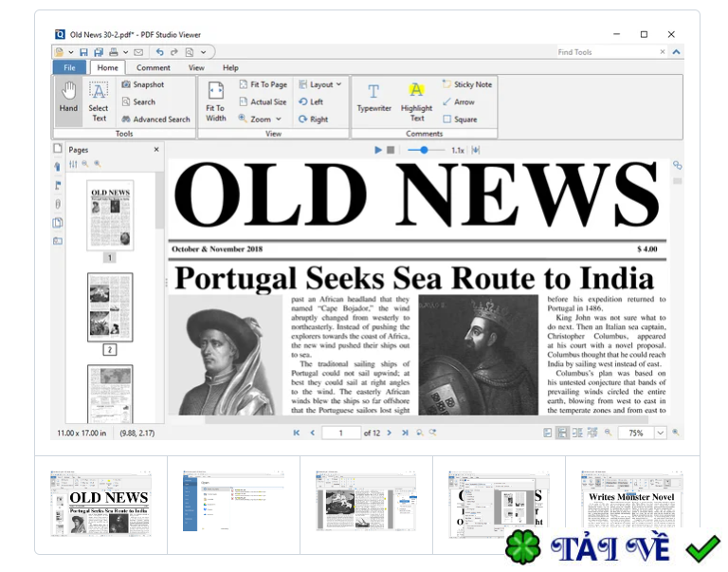Close the Pages panel

[156, 149]
